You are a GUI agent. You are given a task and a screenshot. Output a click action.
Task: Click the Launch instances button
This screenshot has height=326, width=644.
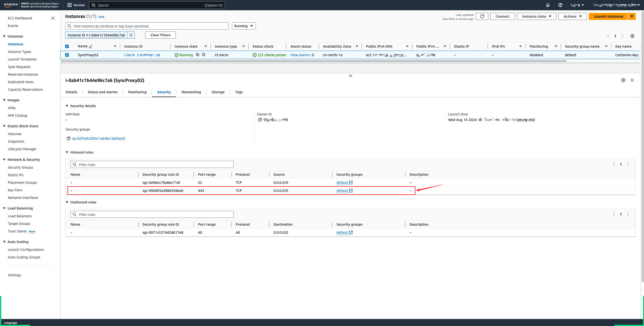pyautogui.click(x=608, y=16)
